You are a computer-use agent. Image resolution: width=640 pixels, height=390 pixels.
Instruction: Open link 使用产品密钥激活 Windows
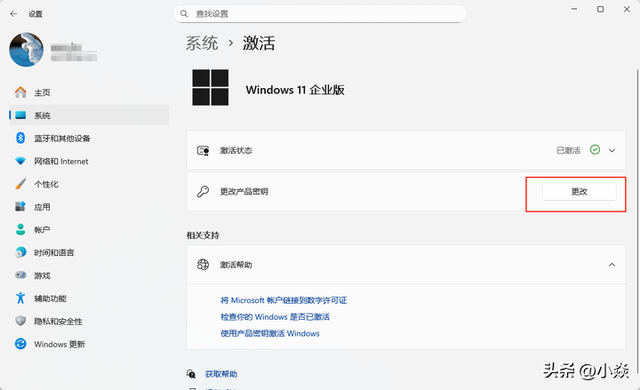[270, 334]
